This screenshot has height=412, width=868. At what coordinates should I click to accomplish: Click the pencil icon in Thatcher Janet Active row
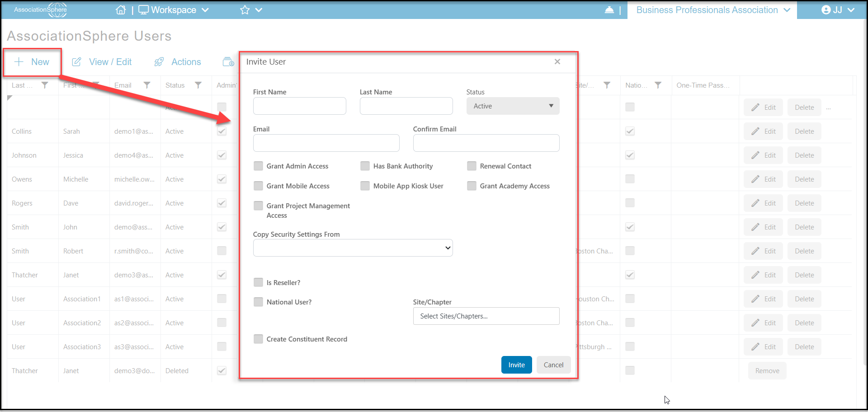click(x=755, y=275)
